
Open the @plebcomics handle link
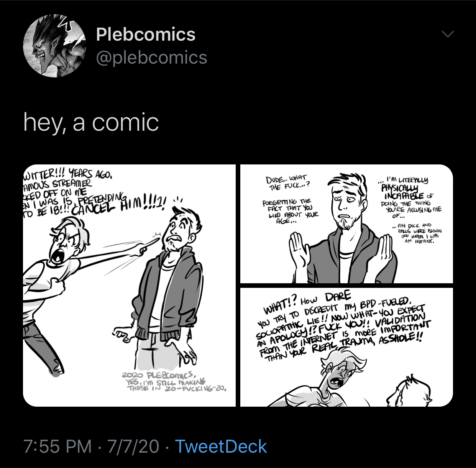click(x=151, y=58)
